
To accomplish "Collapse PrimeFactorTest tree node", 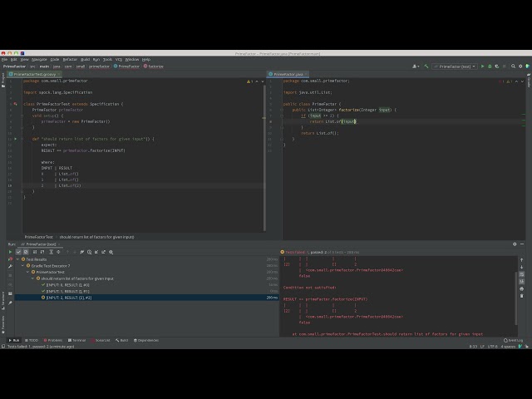I will pos(27,272).
